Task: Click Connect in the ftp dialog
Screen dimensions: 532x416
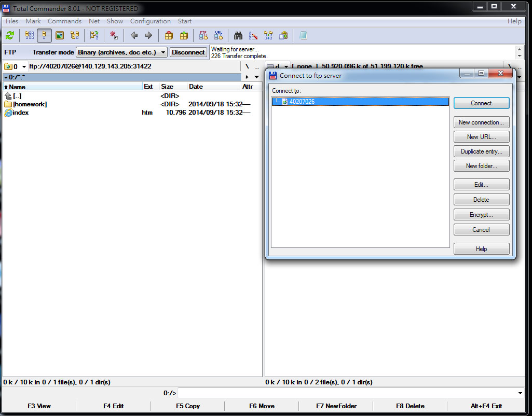Action: click(x=482, y=103)
